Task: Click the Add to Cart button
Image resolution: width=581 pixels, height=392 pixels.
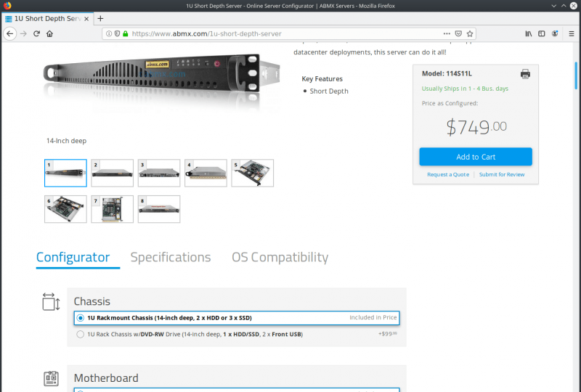Action: tap(476, 157)
